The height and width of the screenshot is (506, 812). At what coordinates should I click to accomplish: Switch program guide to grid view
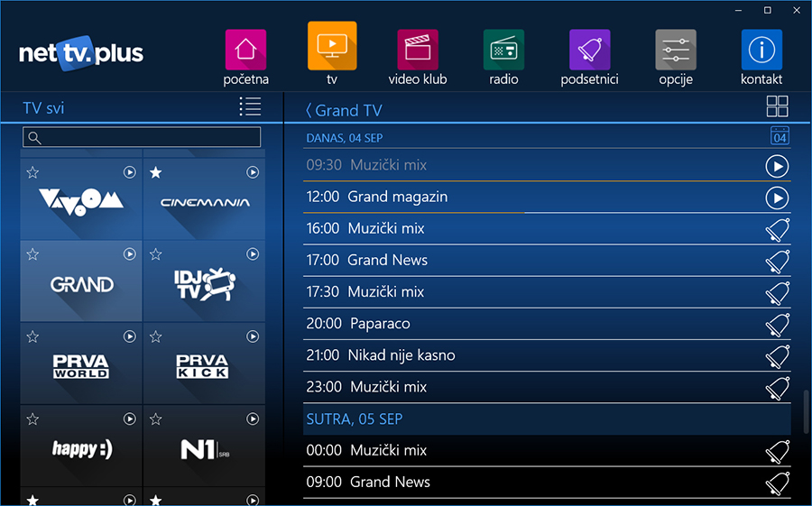pos(778,106)
